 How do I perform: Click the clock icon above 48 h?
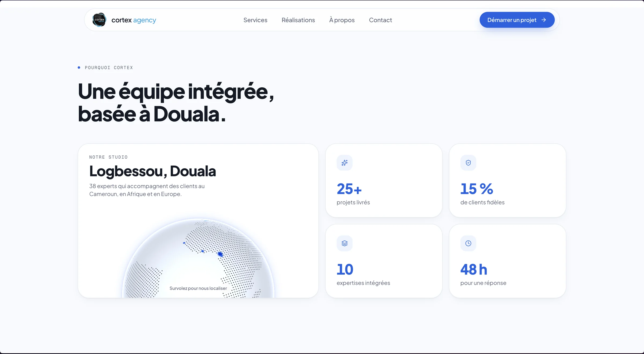[468, 243]
